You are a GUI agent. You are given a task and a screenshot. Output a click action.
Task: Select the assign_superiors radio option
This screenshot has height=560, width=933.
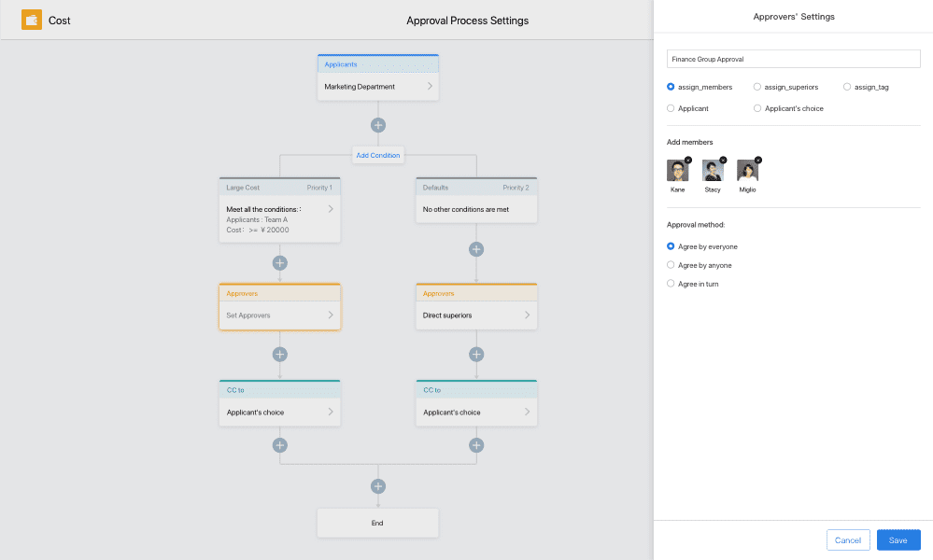pos(756,87)
